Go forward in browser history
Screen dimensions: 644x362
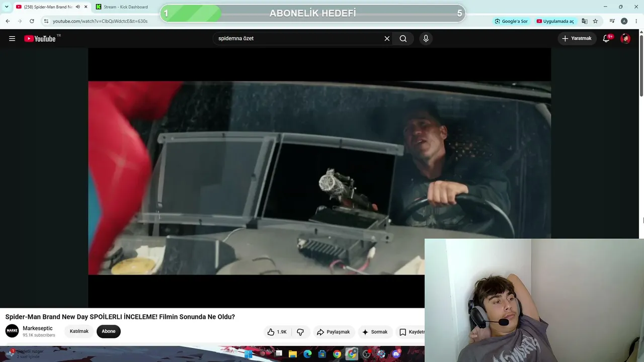pos(20,21)
